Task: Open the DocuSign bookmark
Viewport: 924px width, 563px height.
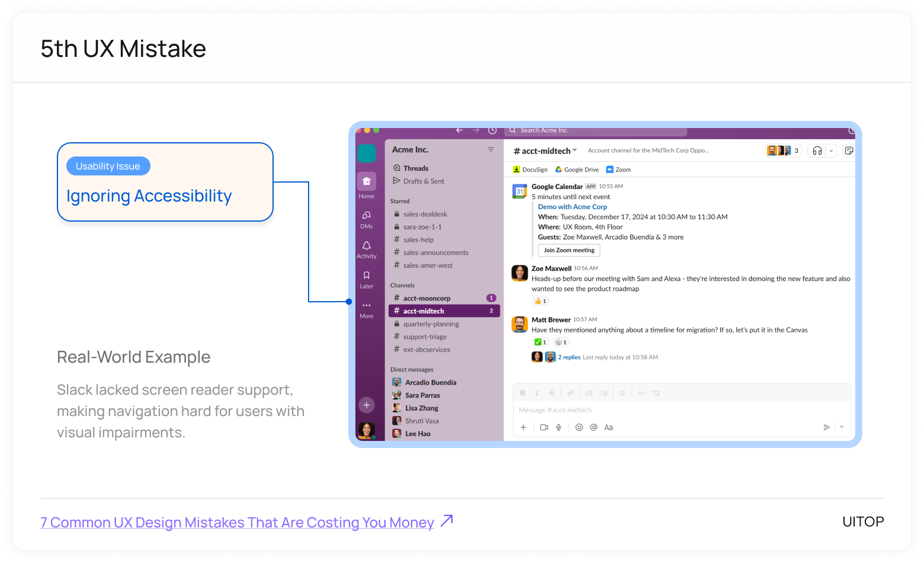Action: click(530, 169)
